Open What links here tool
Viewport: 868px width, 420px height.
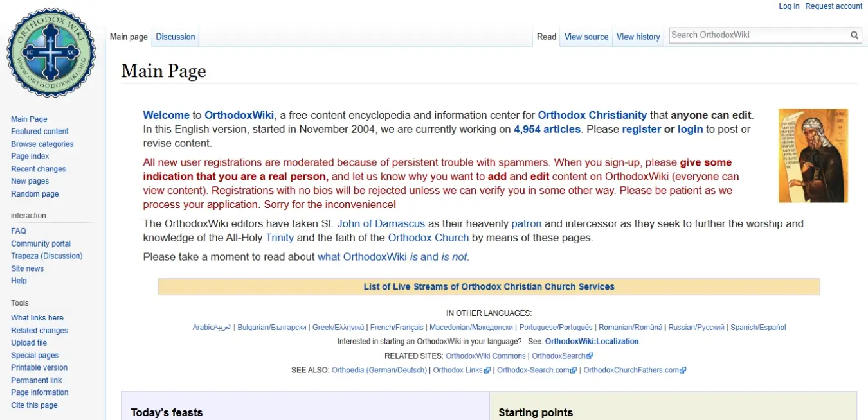point(37,318)
